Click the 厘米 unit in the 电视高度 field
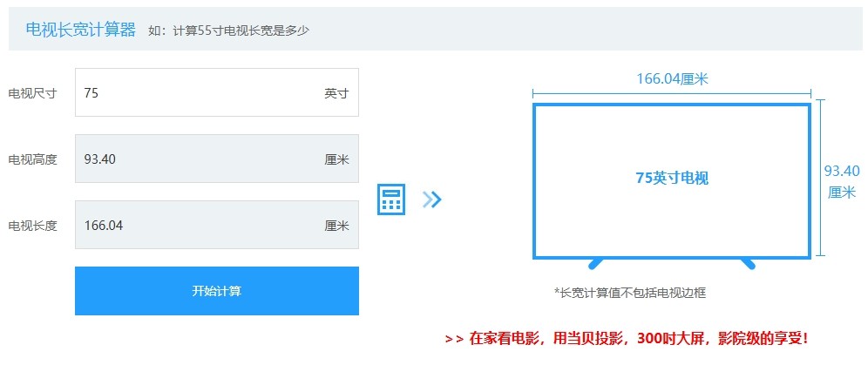The image size is (868, 365). [336, 159]
